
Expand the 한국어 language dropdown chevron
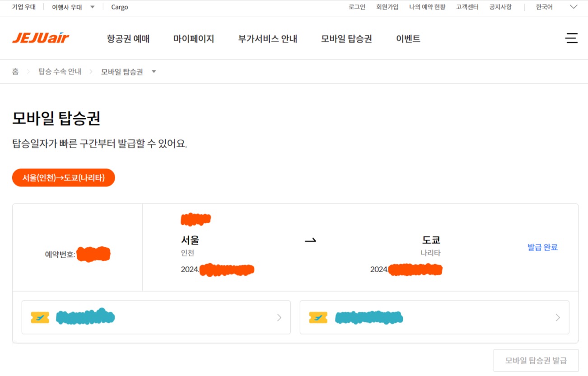click(x=574, y=7)
